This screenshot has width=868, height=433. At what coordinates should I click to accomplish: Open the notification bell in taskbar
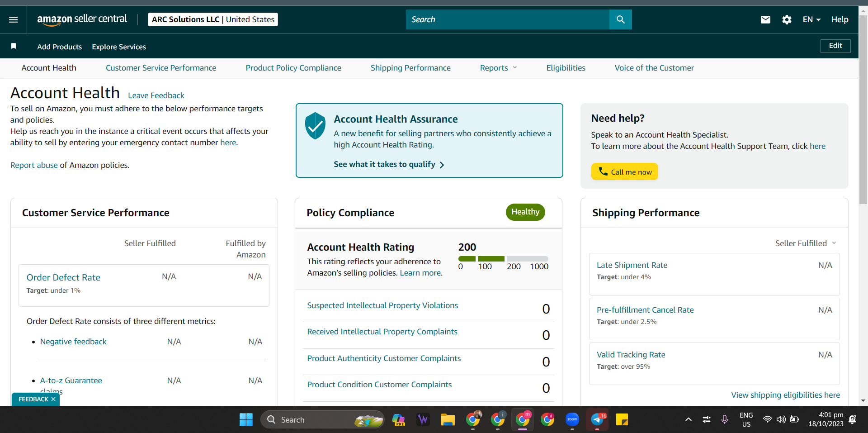coord(853,419)
